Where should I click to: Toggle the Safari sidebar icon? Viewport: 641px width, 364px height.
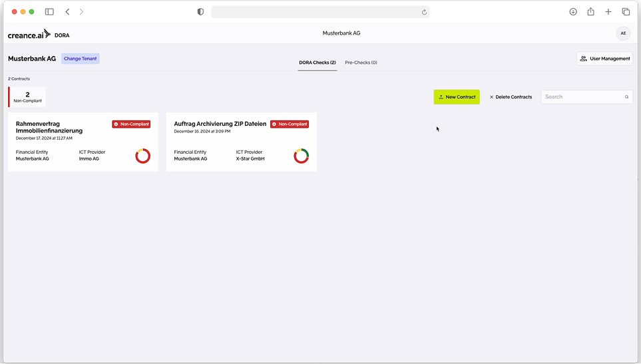pos(49,12)
